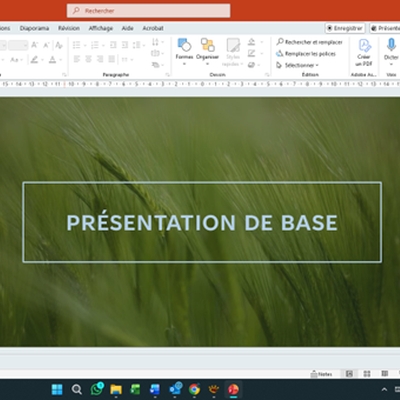Click the Présenter button
This screenshot has width=400, height=400.
coord(385,28)
